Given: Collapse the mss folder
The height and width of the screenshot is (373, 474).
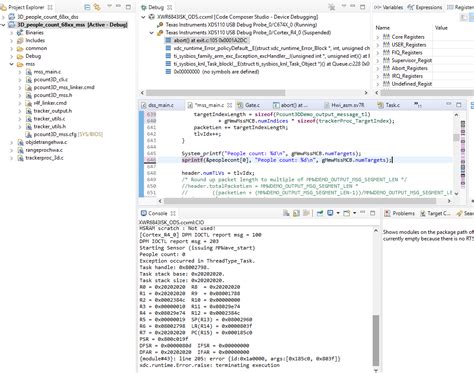Looking at the screenshot, I should 12,64.
